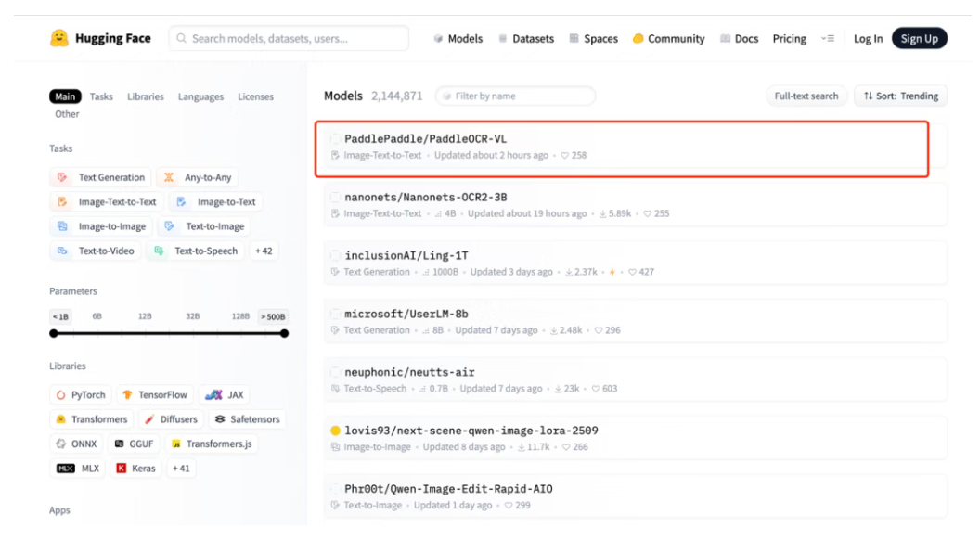Toggle the GGUF library filter
The image size is (980, 540).
tap(132, 444)
